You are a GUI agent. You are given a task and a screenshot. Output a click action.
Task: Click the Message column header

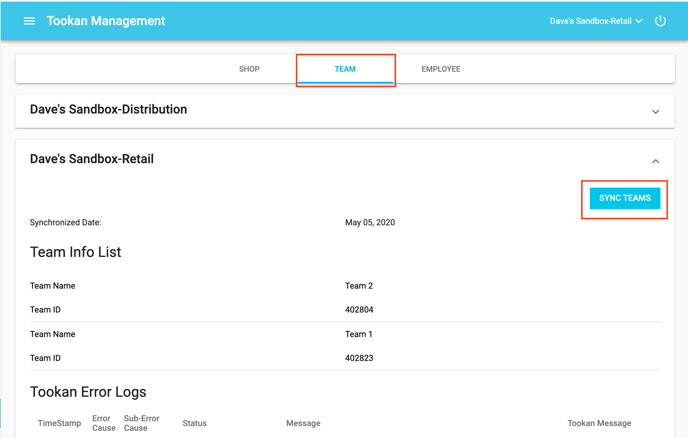click(x=303, y=423)
